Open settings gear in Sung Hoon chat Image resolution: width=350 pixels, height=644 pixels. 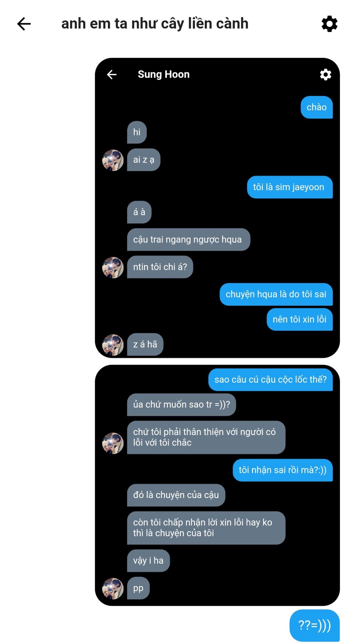pos(325,74)
